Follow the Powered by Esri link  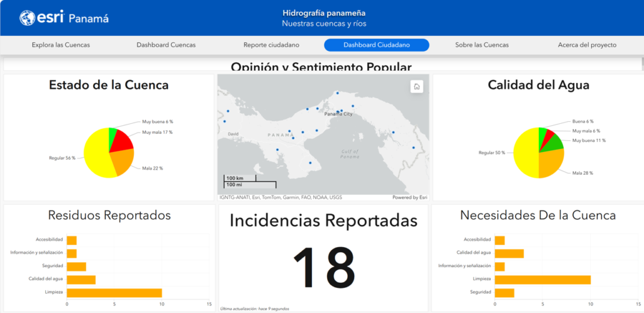pyautogui.click(x=410, y=197)
